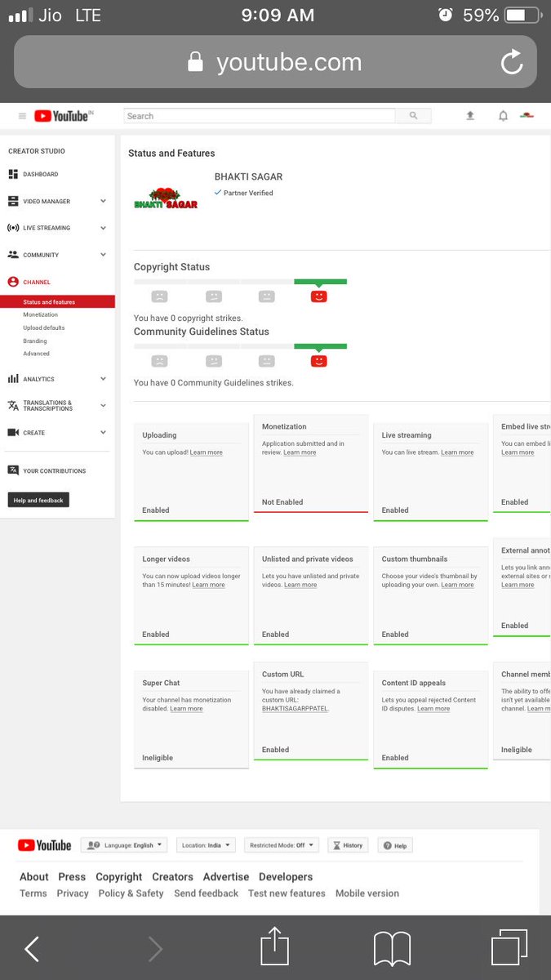Click the YouTube search input field
This screenshot has width=551, height=980.
[260, 116]
